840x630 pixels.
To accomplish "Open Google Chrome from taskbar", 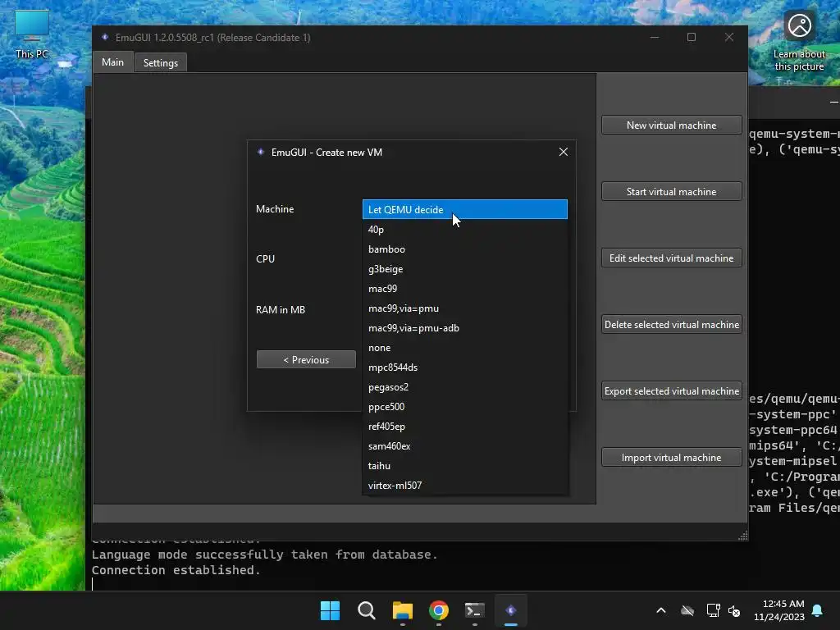I will pos(439,610).
